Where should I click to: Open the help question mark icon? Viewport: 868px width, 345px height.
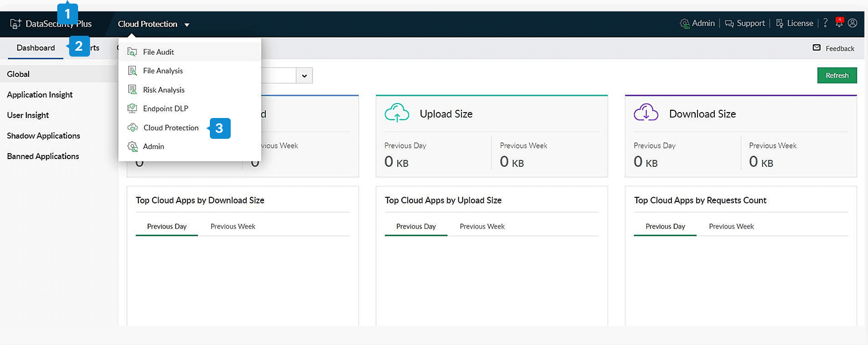point(826,23)
